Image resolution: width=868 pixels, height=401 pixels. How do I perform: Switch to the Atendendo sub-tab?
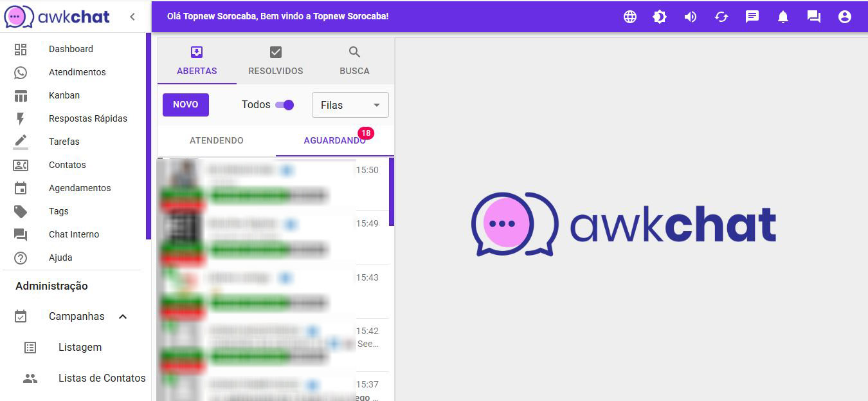tap(217, 140)
